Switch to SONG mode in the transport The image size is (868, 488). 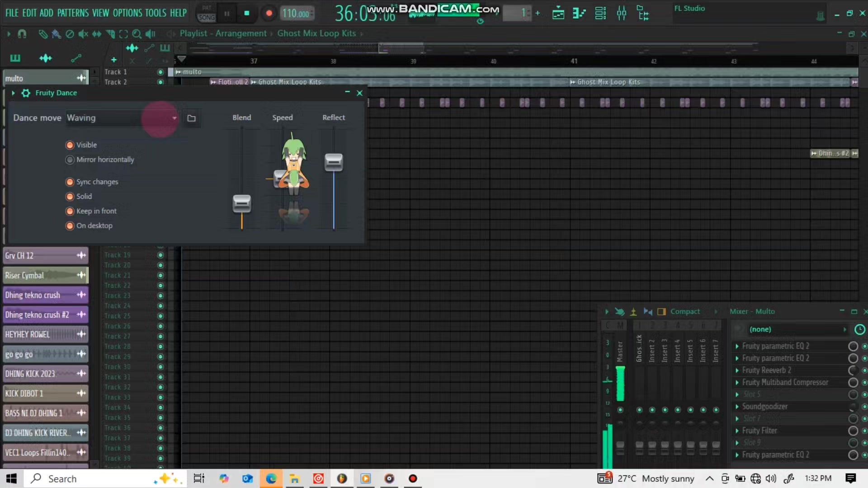tap(207, 18)
